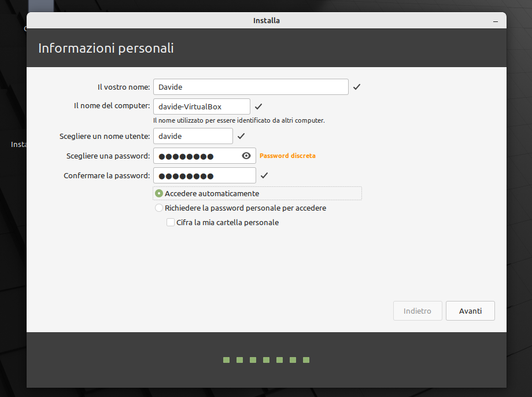Reveal password with the eye icon
The width and height of the screenshot is (532, 397).
click(246, 156)
